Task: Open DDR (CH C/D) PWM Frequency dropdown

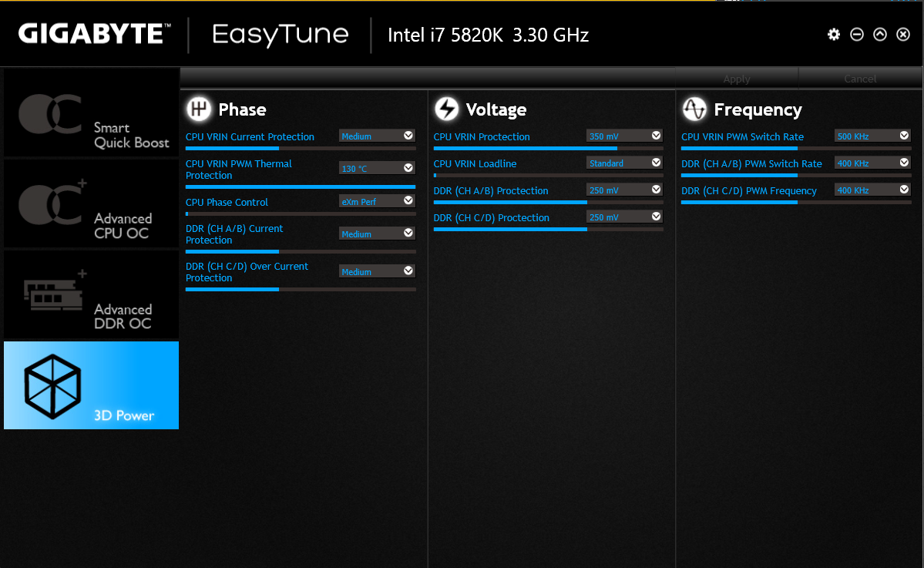Action: 872,190
